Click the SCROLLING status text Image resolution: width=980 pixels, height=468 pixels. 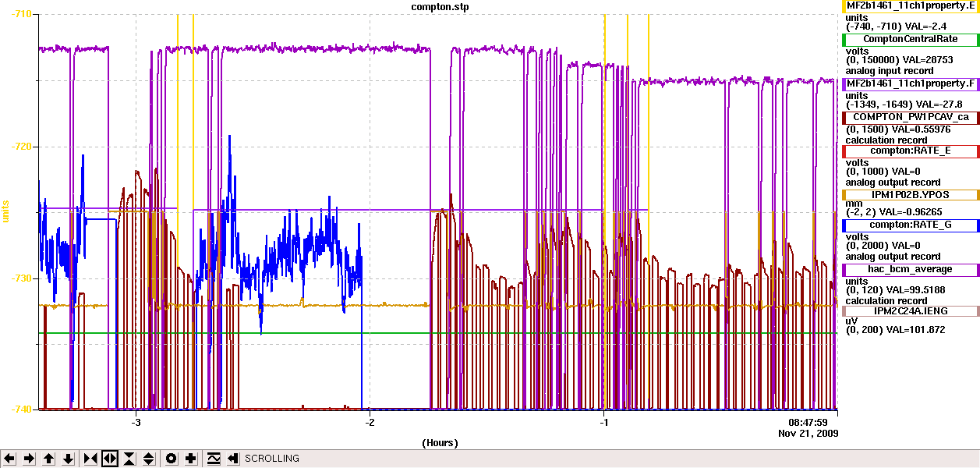click(272, 459)
